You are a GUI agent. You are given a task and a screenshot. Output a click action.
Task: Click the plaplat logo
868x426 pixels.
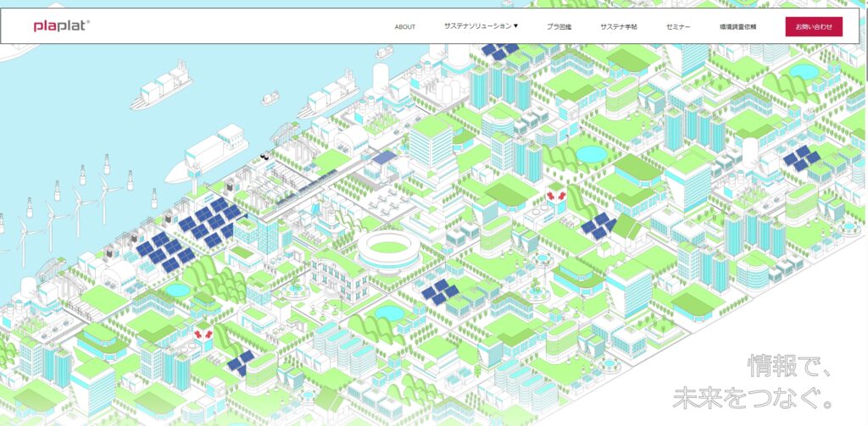(61, 26)
